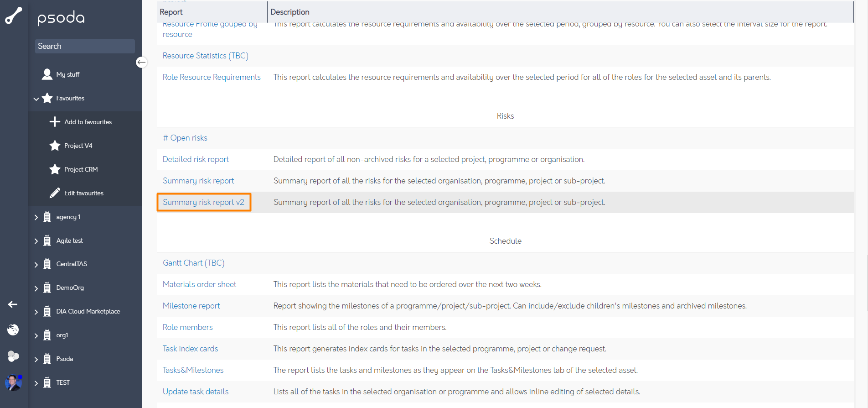The height and width of the screenshot is (408, 868).
Task: Click the plus icon for Add to favourites
Action: tap(55, 122)
